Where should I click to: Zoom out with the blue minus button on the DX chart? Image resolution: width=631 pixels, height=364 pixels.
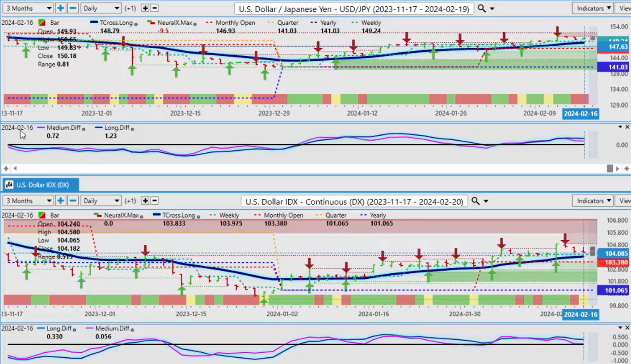click(73, 201)
